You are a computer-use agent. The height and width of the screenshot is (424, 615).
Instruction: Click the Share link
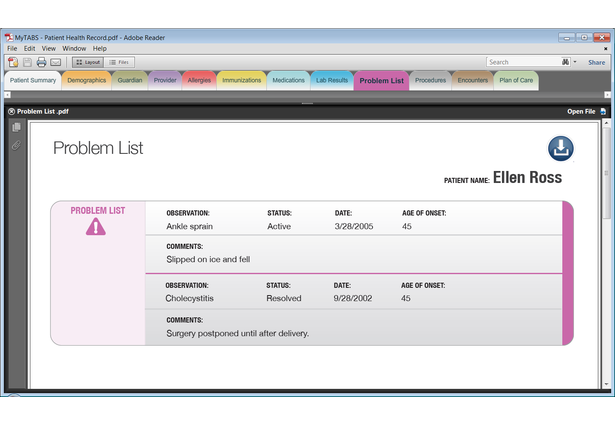(596, 62)
